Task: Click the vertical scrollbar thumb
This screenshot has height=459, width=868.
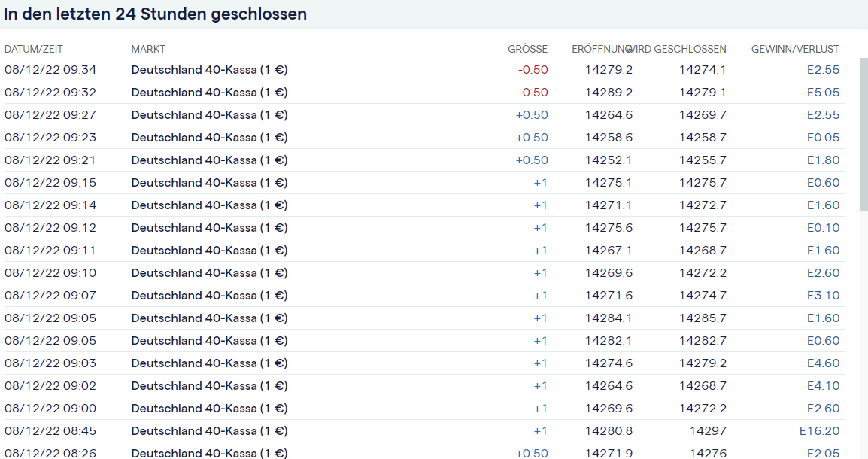Action: point(863,135)
